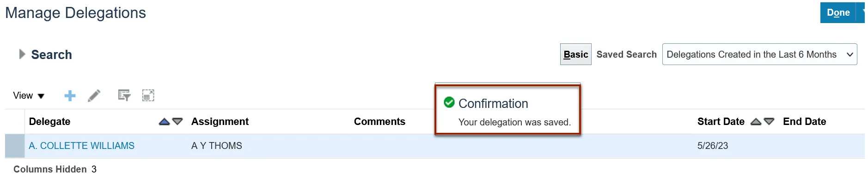Open the Query By Example filter icon
Viewport: 868px width, 184px height.
point(124,95)
